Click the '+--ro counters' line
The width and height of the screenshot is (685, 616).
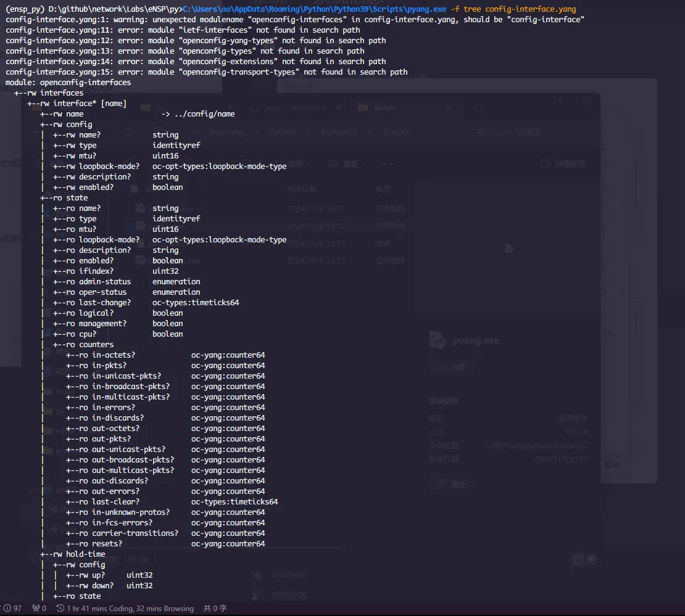(x=83, y=344)
